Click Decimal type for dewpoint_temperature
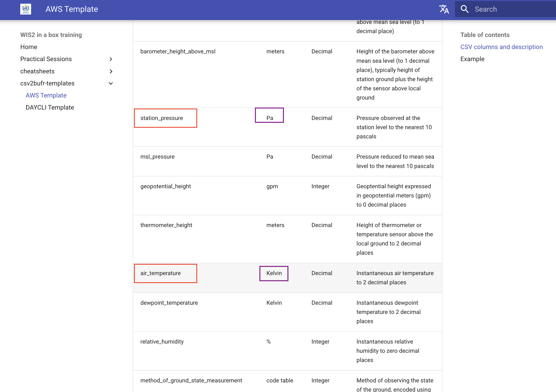The image size is (556, 392). 322,303
